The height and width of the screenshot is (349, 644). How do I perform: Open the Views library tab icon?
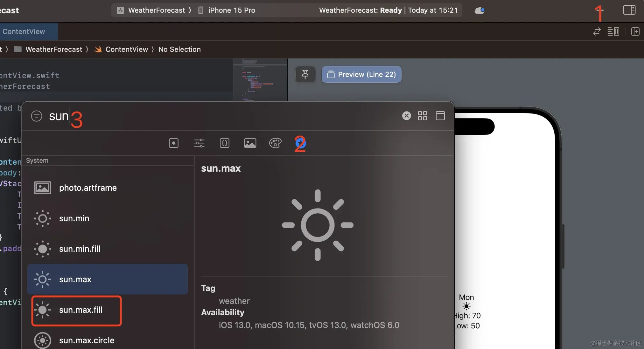point(173,143)
